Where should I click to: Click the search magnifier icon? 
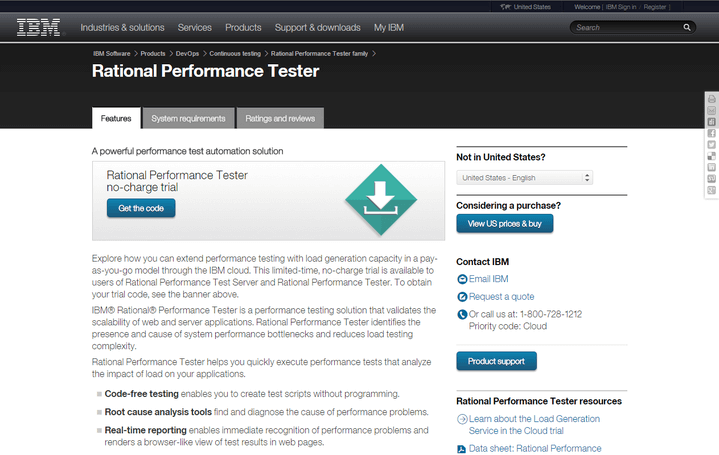[x=687, y=28]
